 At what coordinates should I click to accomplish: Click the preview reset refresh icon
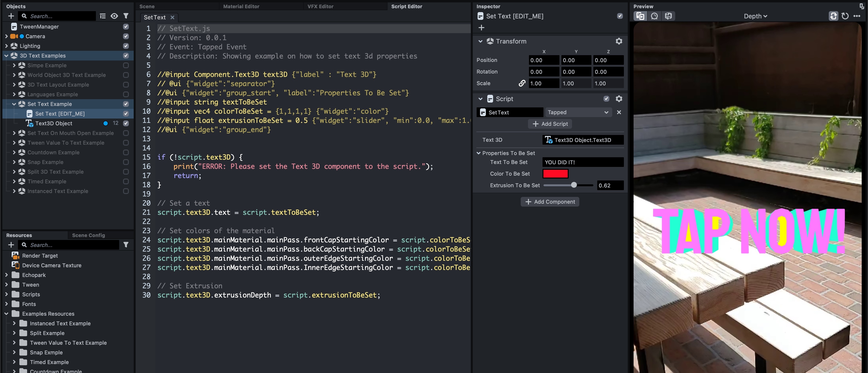click(x=845, y=16)
